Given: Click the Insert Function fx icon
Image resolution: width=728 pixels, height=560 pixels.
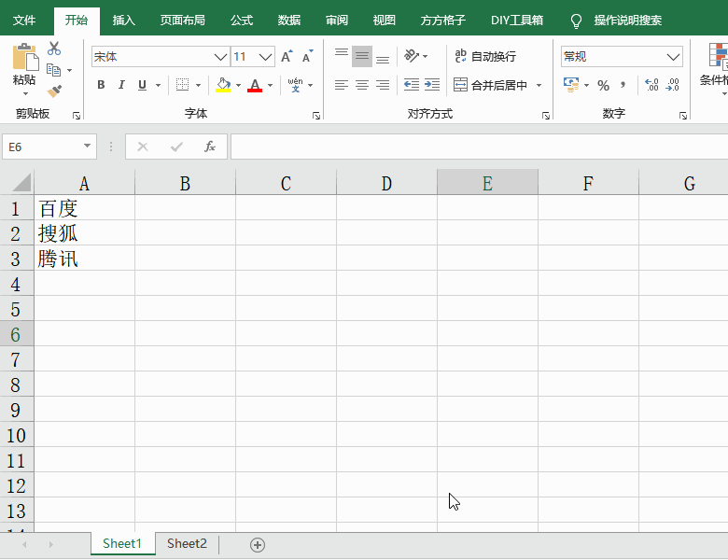Looking at the screenshot, I should point(210,147).
